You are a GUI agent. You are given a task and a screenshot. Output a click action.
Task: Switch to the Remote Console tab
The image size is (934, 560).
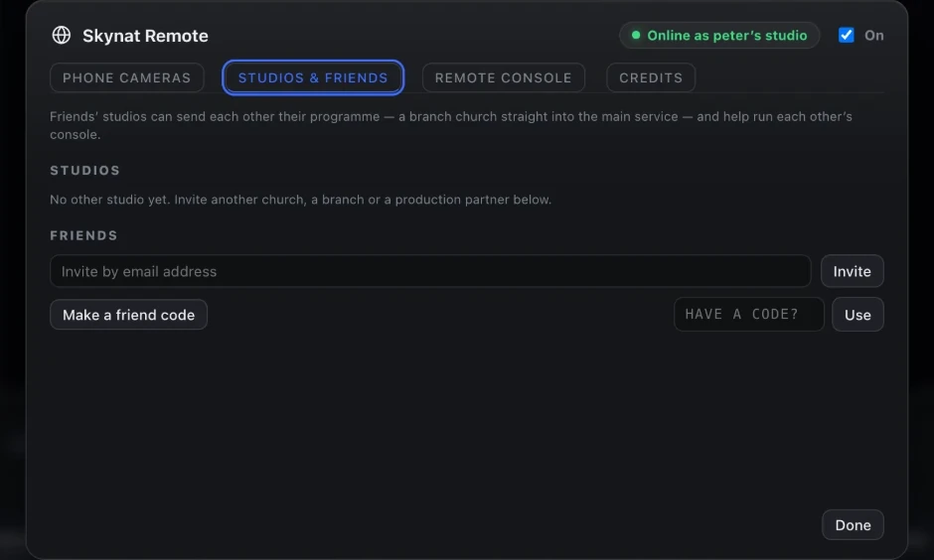pyautogui.click(x=504, y=77)
